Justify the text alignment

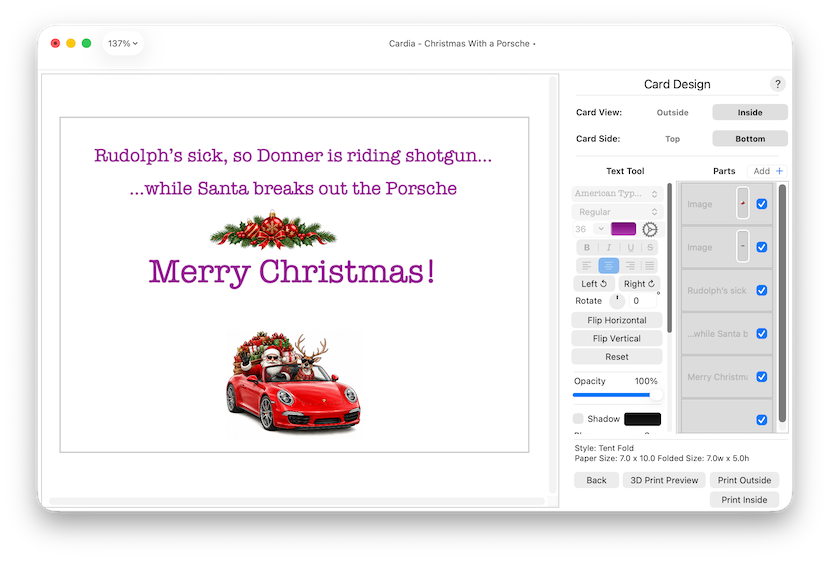(649, 266)
